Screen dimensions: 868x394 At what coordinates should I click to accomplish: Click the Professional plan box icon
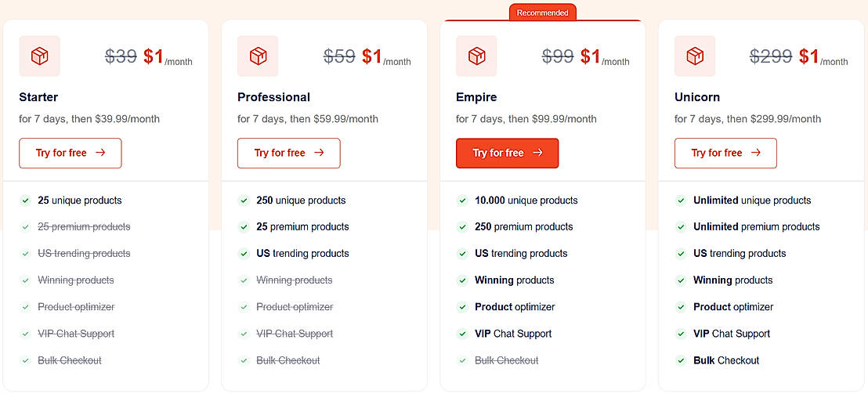(x=258, y=56)
